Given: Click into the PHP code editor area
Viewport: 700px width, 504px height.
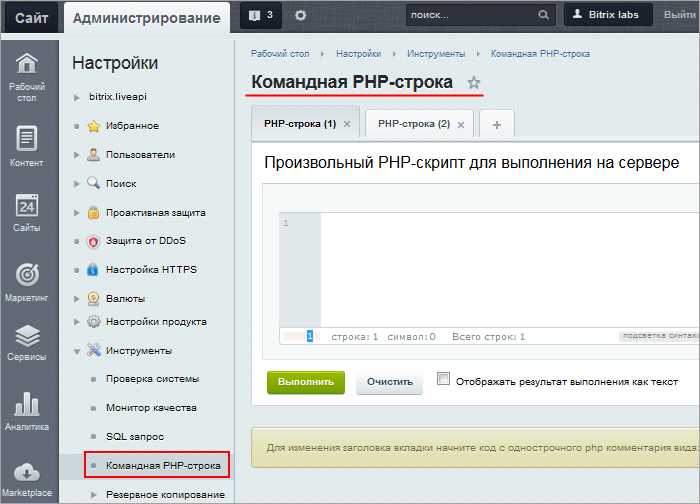Looking at the screenshot, I should 510,270.
